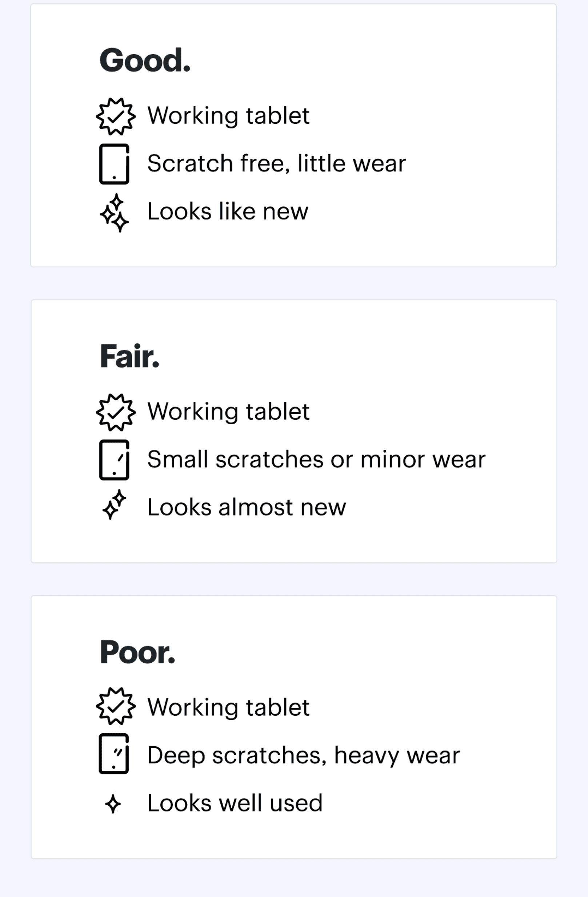Image resolution: width=588 pixels, height=897 pixels.
Task: Select the Poor condition heading
Action: point(137,652)
